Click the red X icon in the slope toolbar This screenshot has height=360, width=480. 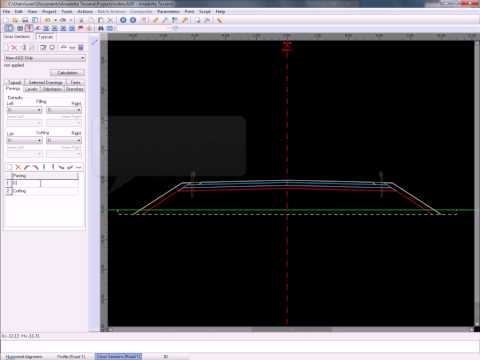click(18, 167)
